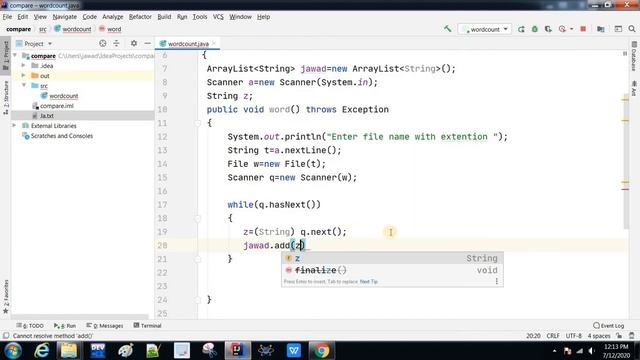Click the locate file target icon
This screenshot has width=640, height=360.
click(102, 43)
